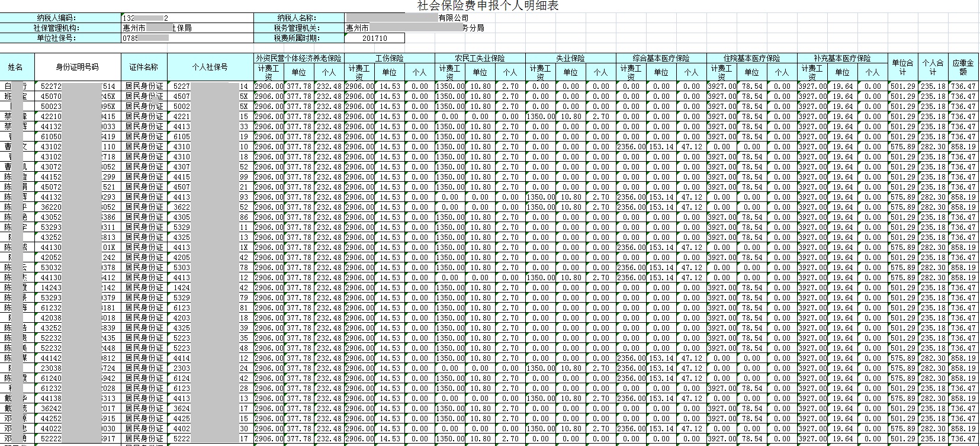Click the 个人合计 column header

(933, 67)
